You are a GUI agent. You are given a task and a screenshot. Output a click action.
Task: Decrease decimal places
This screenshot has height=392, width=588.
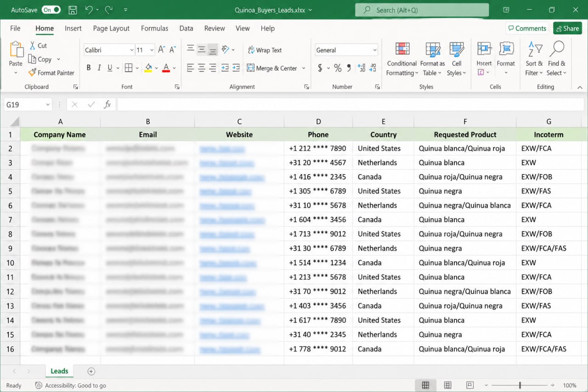coord(373,68)
